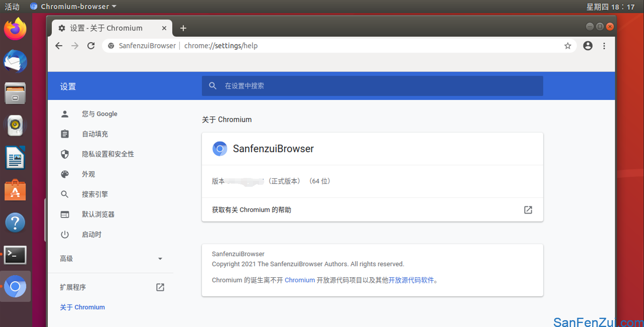Open the 活动 activities overview

(12, 6)
